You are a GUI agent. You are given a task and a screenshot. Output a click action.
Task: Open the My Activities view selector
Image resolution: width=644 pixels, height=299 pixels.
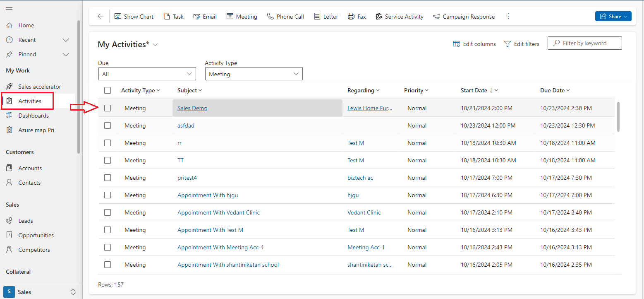156,45
